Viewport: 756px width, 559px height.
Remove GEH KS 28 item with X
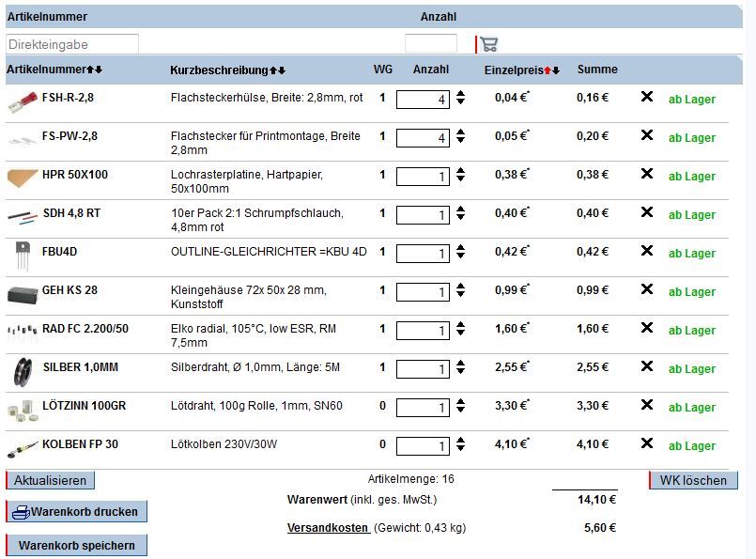click(x=646, y=289)
